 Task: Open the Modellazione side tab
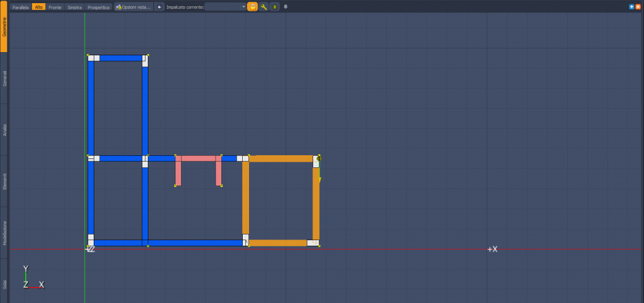tap(4, 233)
